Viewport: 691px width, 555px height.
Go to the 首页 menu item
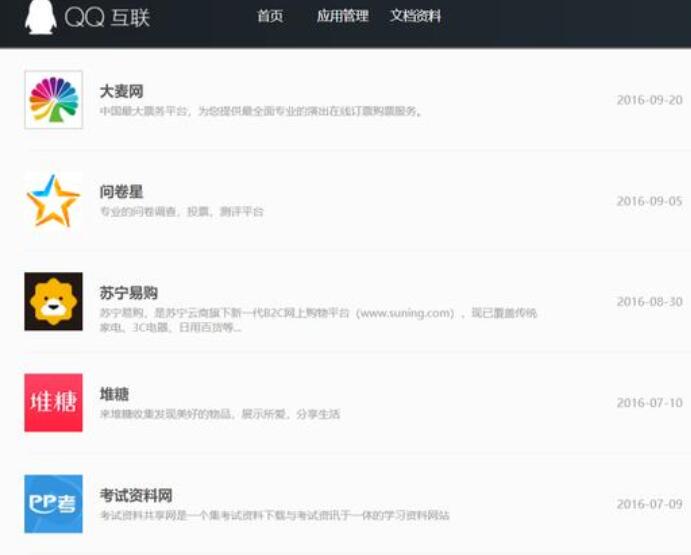(270, 16)
